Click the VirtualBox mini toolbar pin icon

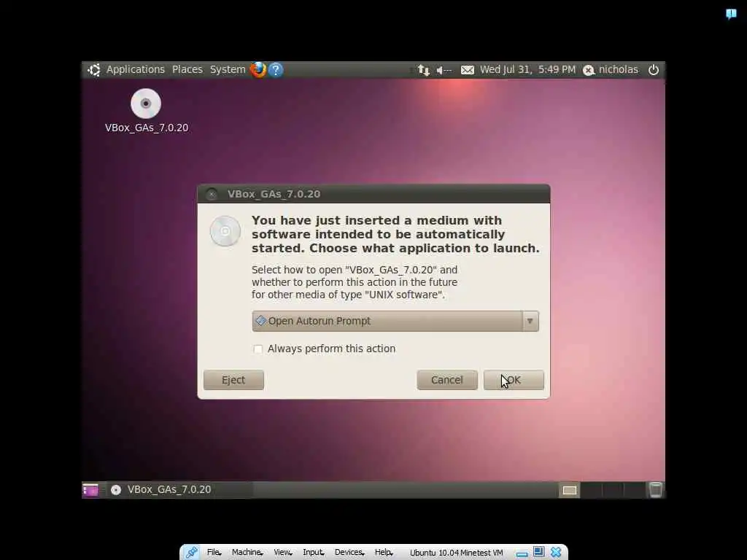[x=192, y=553]
